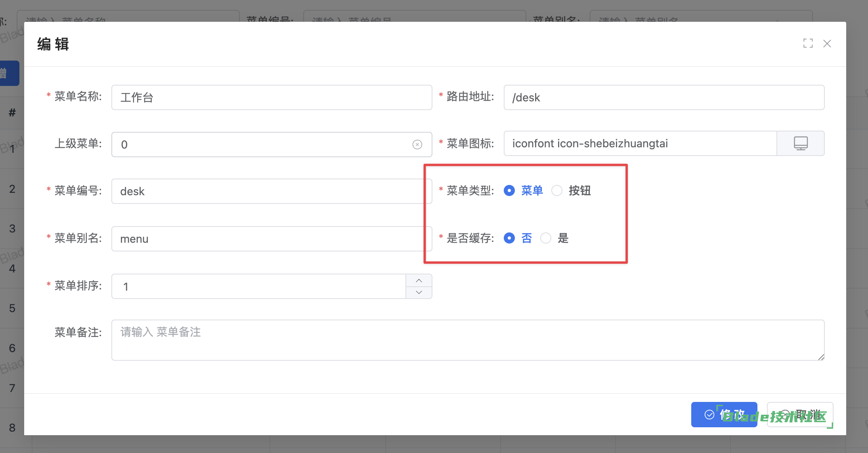The width and height of the screenshot is (868, 453).
Task: Close the 编辑 dialog
Action: tap(827, 44)
